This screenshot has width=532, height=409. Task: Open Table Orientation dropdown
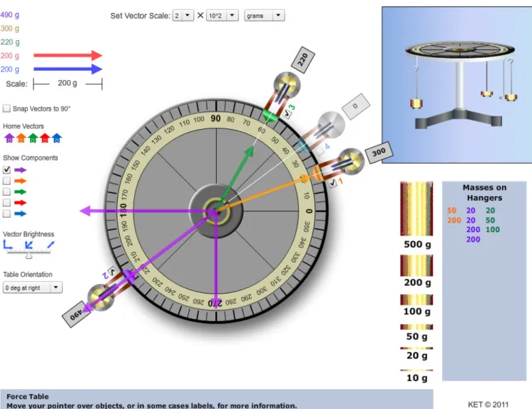click(x=33, y=288)
